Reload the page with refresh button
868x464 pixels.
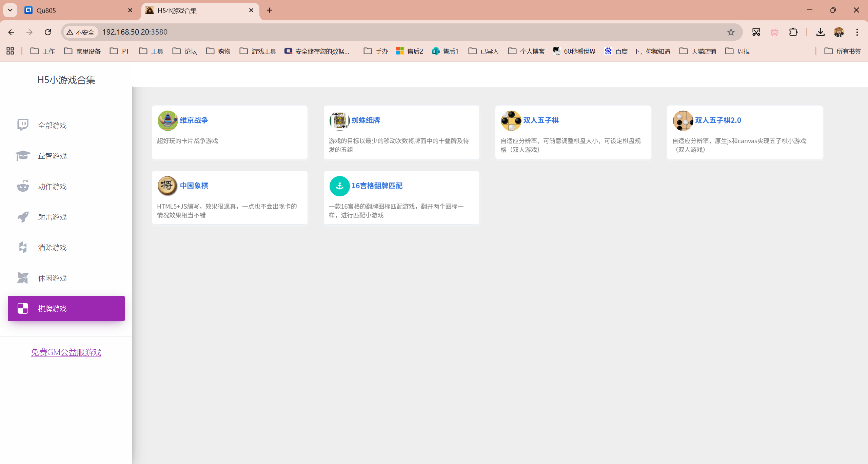[x=48, y=32]
